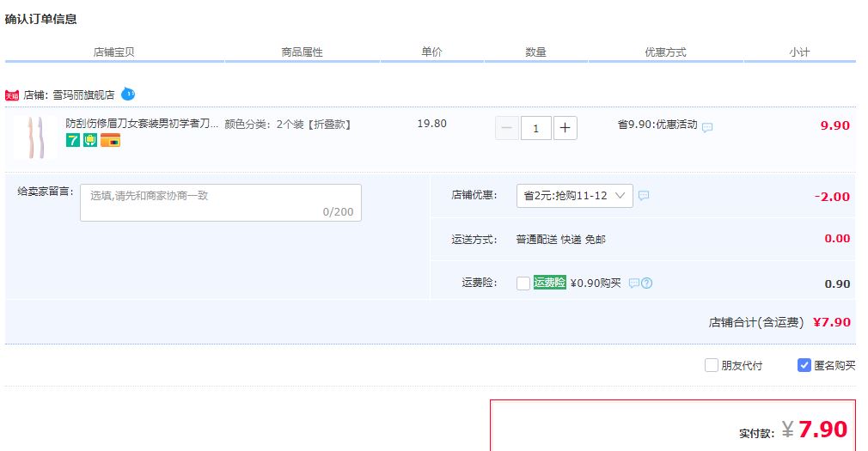The image size is (868, 451).
Task: Click the 颜色分类: 2个装【折叠款】 attribute text
Action: pos(289,125)
